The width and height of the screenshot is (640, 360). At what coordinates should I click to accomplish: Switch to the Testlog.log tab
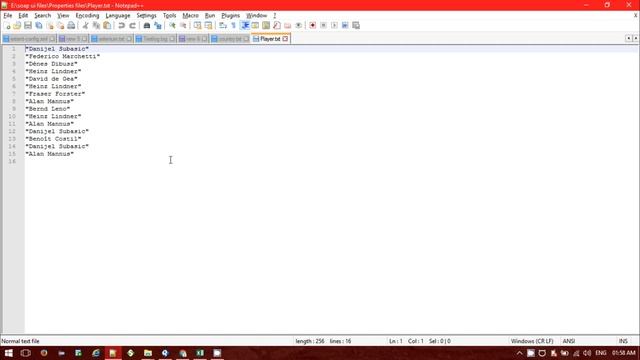tap(155, 39)
